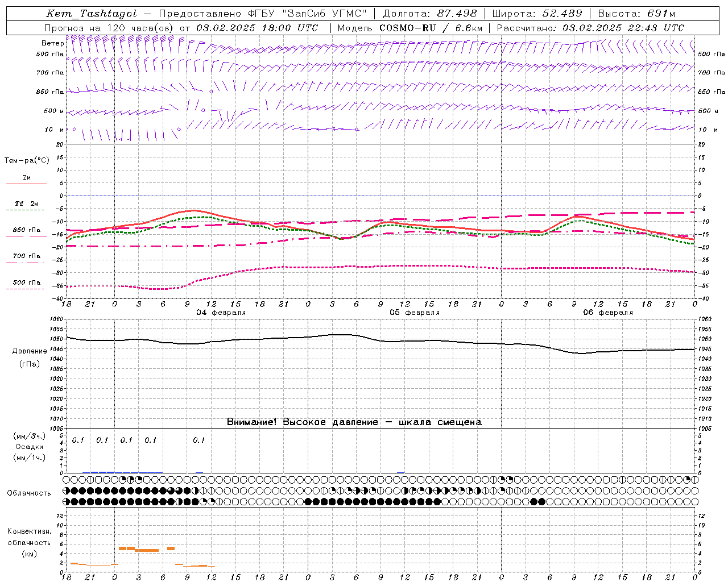This screenshot has height=582, width=728.
Task: Click the Осадки precipitation label
Action: [30, 447]
